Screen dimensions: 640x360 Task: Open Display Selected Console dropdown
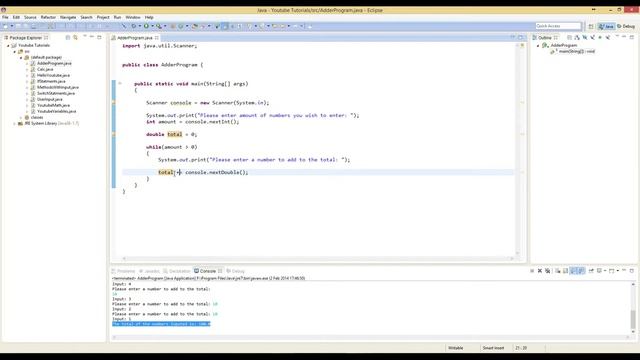pyautogui.click(x=605, y=271)
